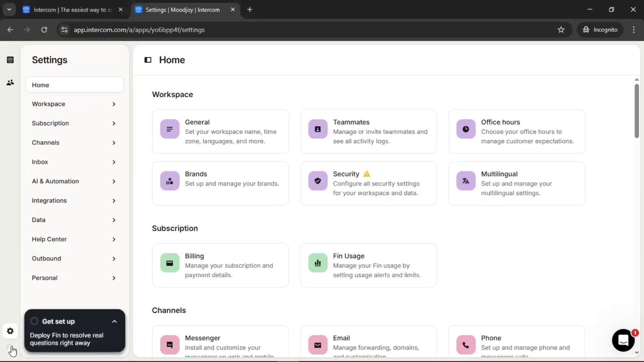Click the Multilingual translate icon

tap(466, 181)
